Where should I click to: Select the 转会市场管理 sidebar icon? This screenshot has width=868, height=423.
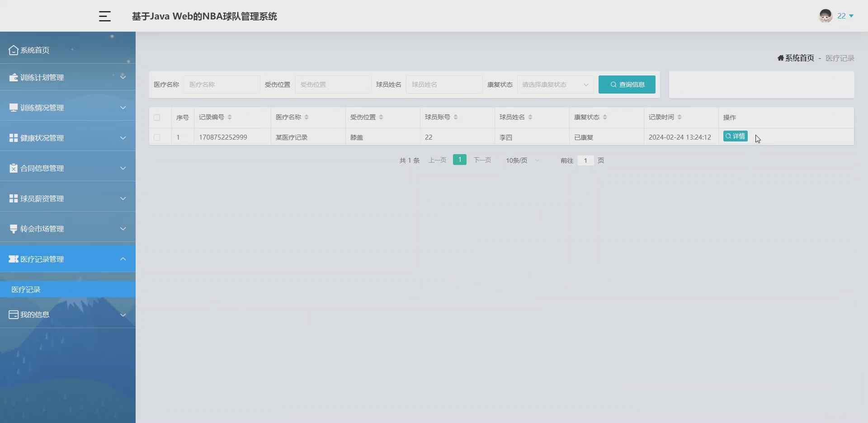(13, 228)
